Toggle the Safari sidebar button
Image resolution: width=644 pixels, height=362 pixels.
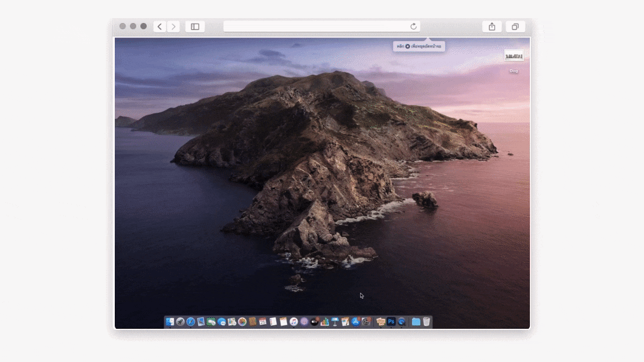tap(195, 27)
